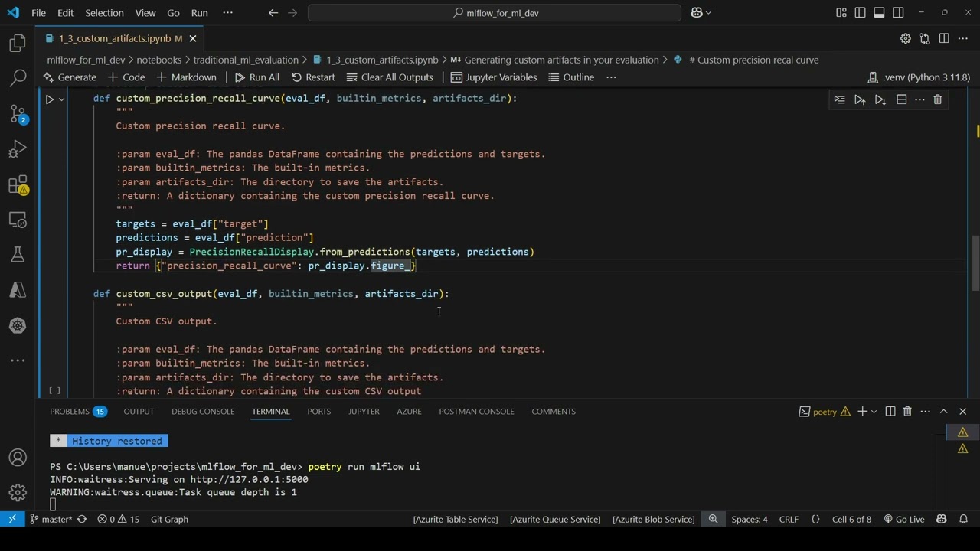This screenshot has height=551, width=980.
Task: Open Copilot chat icon in title bar
Action: tap(697, 12)
